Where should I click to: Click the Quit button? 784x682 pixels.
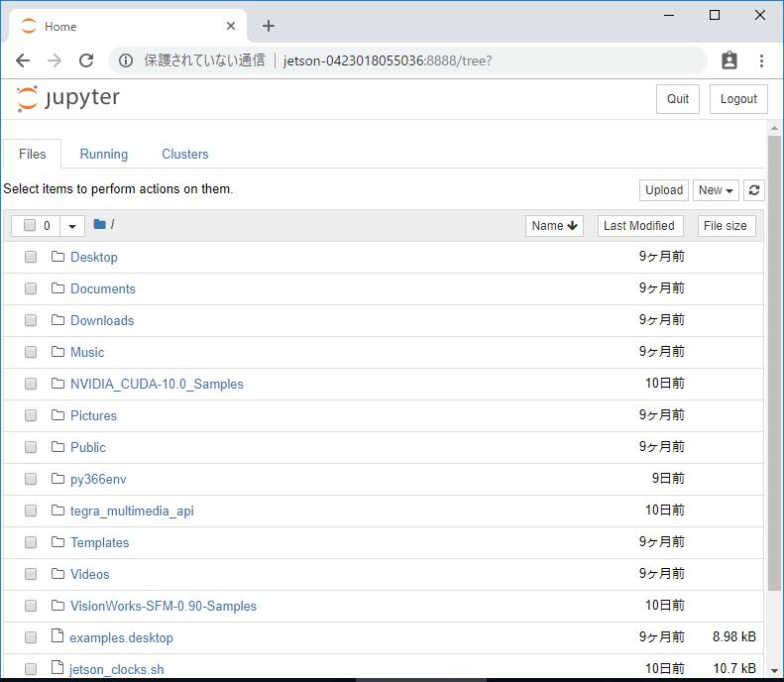click(678, 99)
